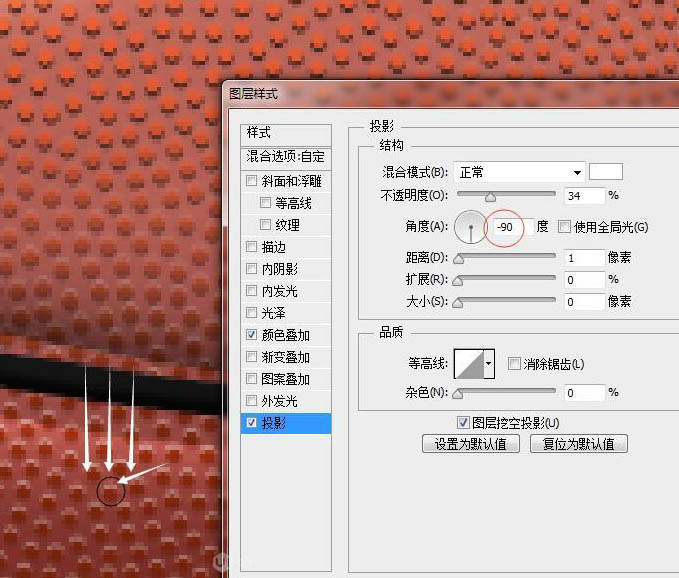The image size is (679, 578).
Task: Click 复位为默认值 button
Action: pos(579,444)
